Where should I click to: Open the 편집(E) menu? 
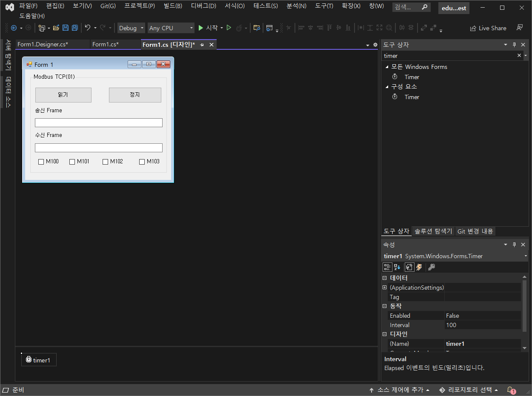tap(55, 6)
